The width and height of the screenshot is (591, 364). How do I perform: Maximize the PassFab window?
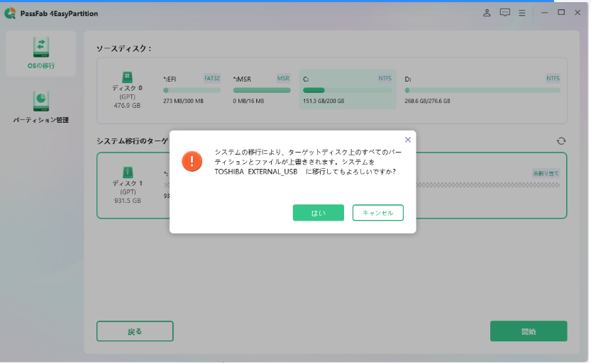(x=560, y=13)
